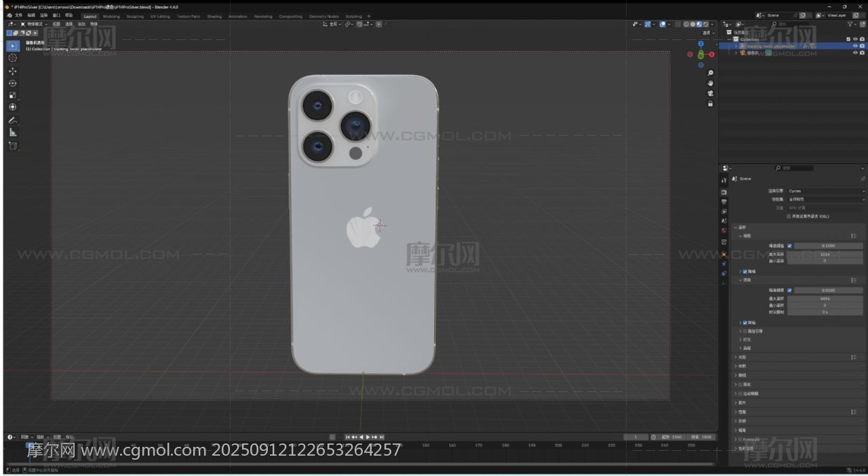This screenshot has height=476, width=868.
Task: Open the outliner filter dropdown
Action: coord(853,24)
